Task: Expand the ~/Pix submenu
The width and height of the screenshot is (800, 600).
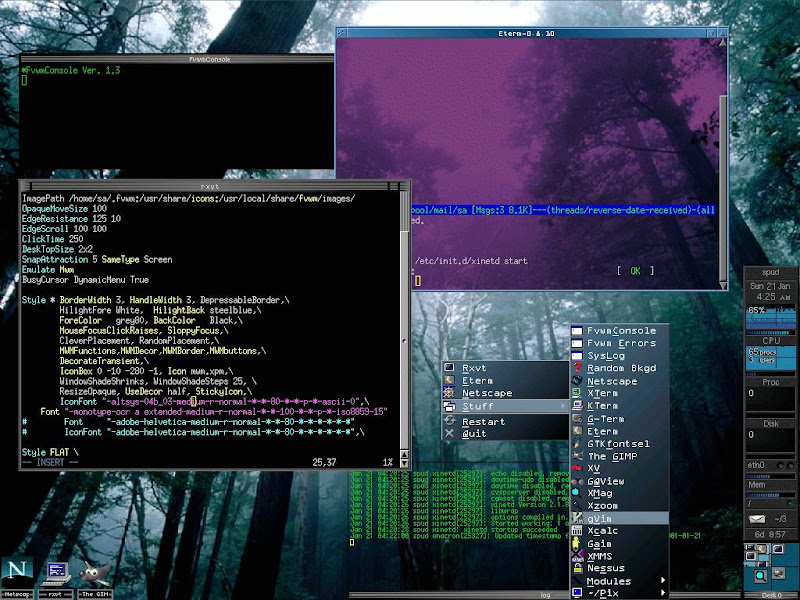Action: (x=619, y=593)
